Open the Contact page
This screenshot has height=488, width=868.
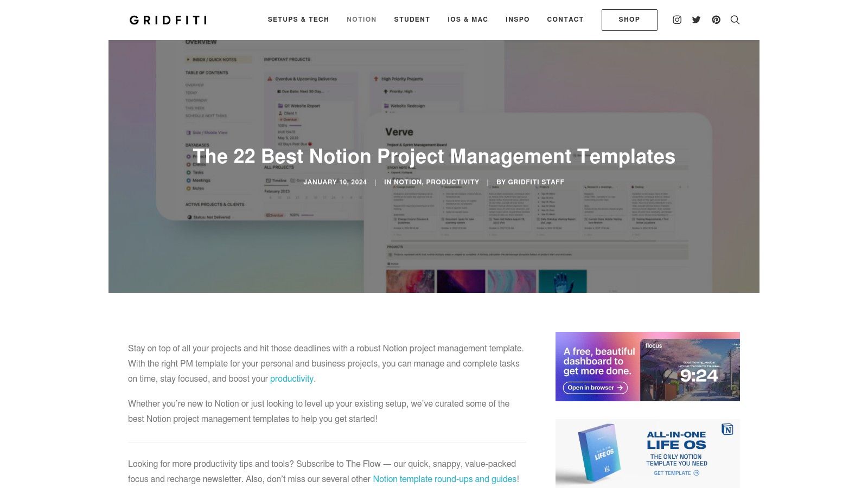pyautogui.click(x=565, y=20)
